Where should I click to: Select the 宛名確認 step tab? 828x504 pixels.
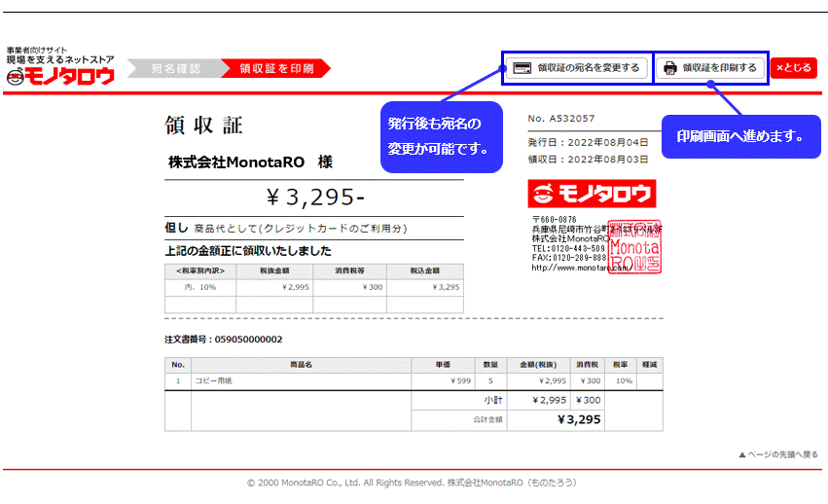tap(176, 68)
